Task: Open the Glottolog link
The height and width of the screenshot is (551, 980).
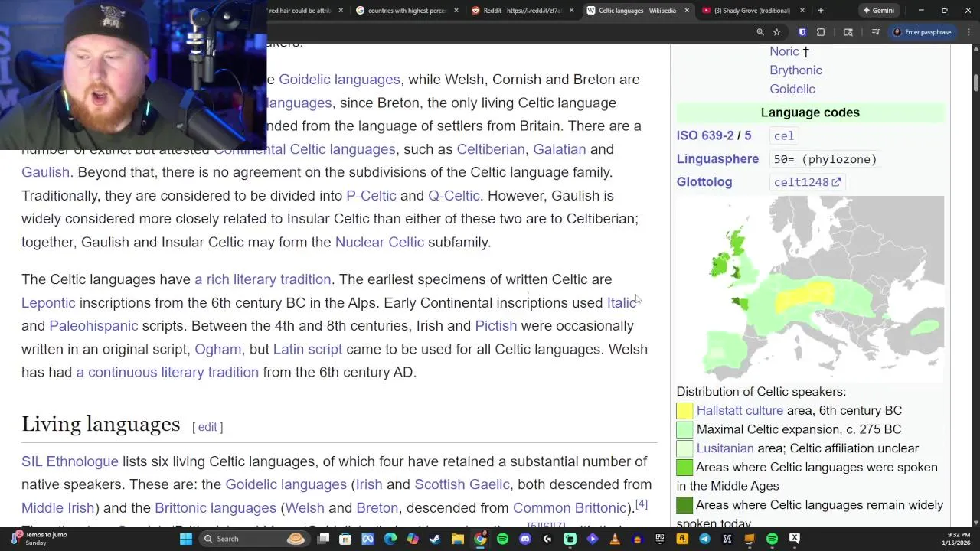Action: 704,182
